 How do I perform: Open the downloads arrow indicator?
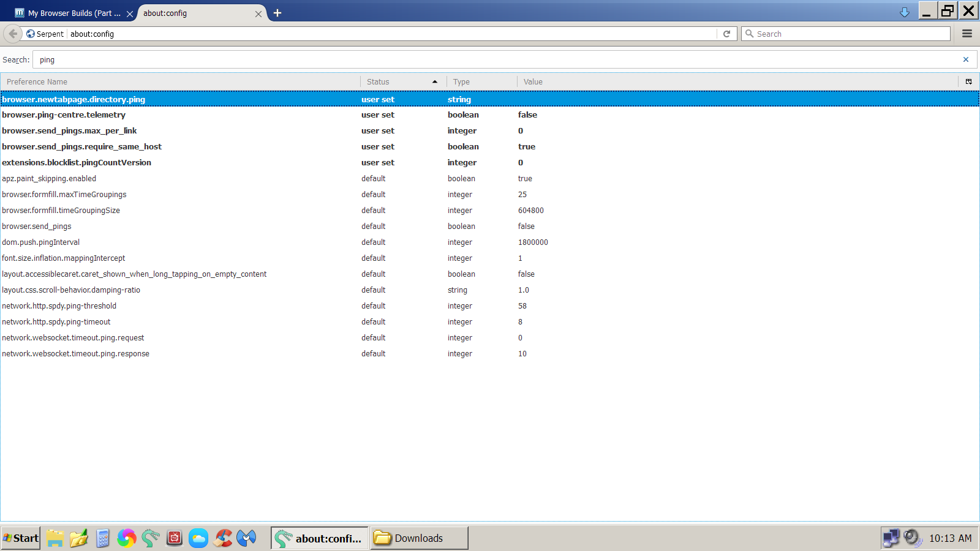point(905,12)
